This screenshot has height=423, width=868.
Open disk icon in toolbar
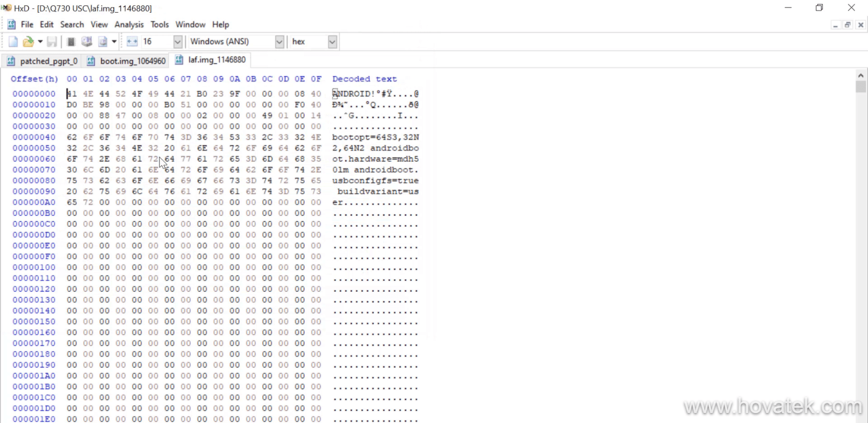tap(87, 42)
